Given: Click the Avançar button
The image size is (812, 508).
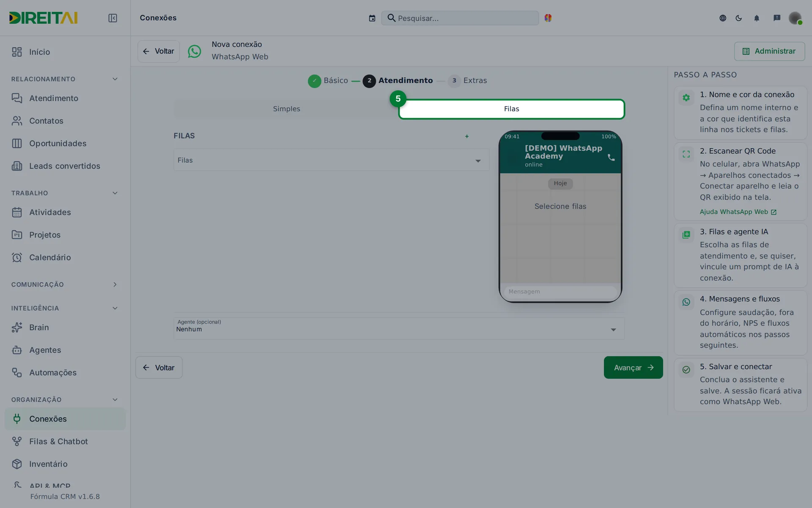Looking at the screenshot, I should 633,367.
